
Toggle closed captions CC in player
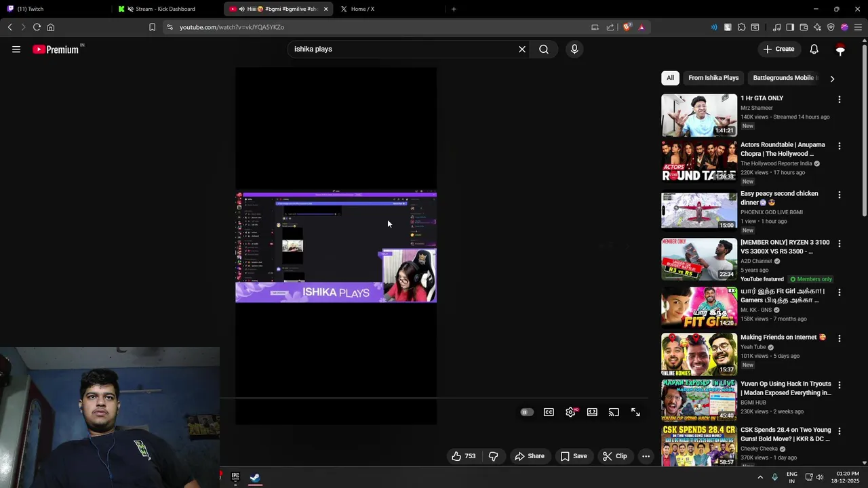pyautogui.click(x=549, y=412)
